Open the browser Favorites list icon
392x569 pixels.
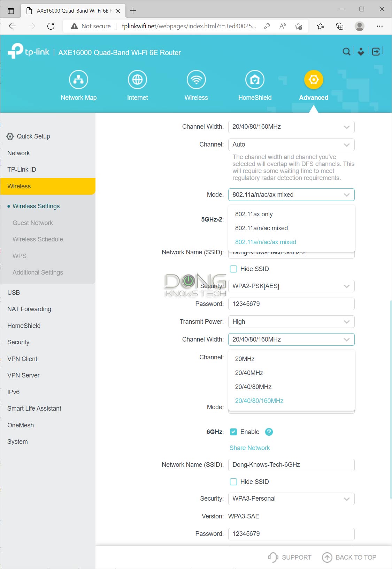coord(321,26)
